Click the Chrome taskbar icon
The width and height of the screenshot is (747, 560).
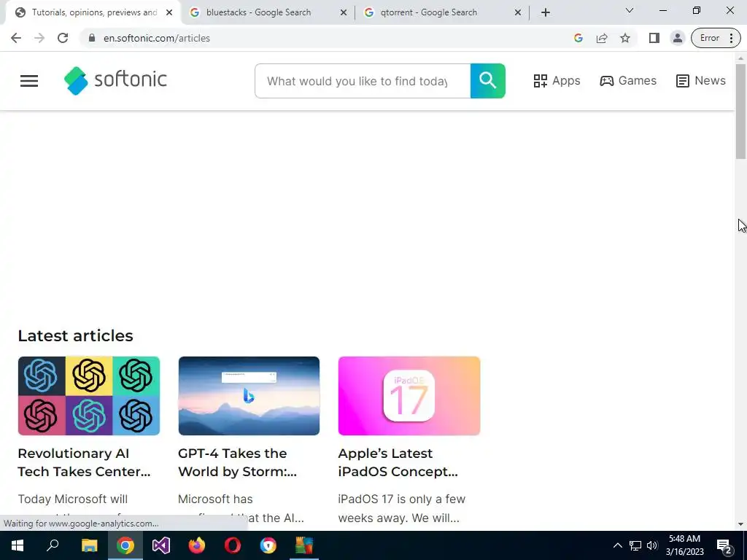coord(125,545)
